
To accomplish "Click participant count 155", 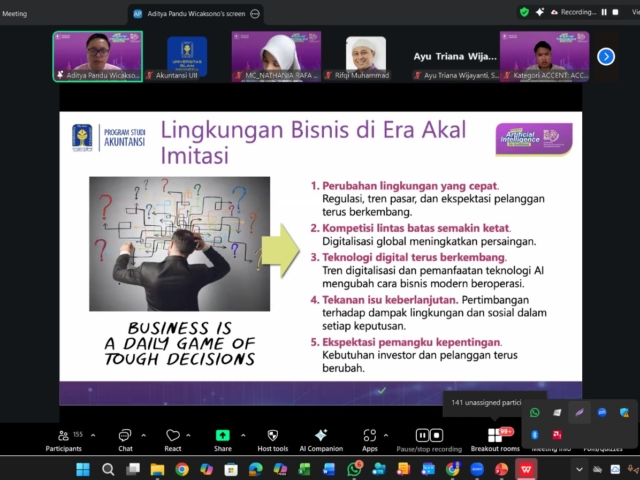I will (78, 434).
